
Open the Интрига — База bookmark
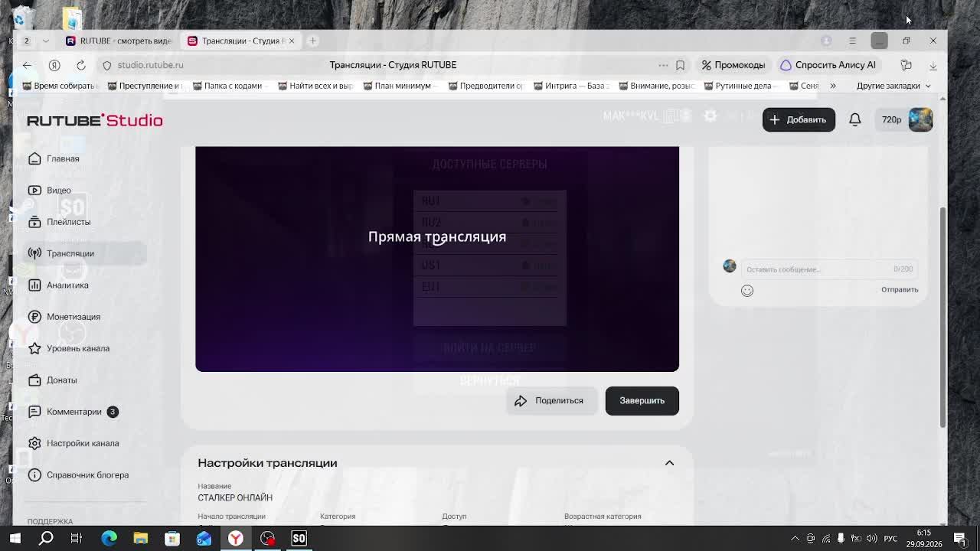572,86
